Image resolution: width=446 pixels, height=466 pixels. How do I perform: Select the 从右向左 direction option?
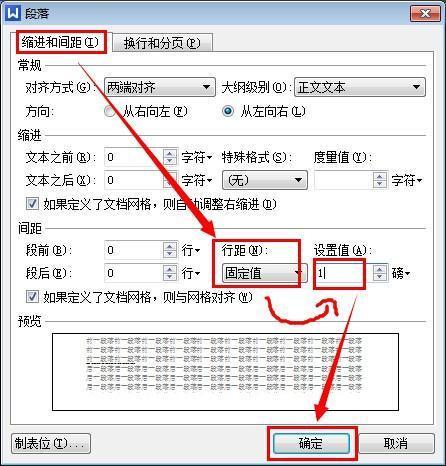point(110,111)
